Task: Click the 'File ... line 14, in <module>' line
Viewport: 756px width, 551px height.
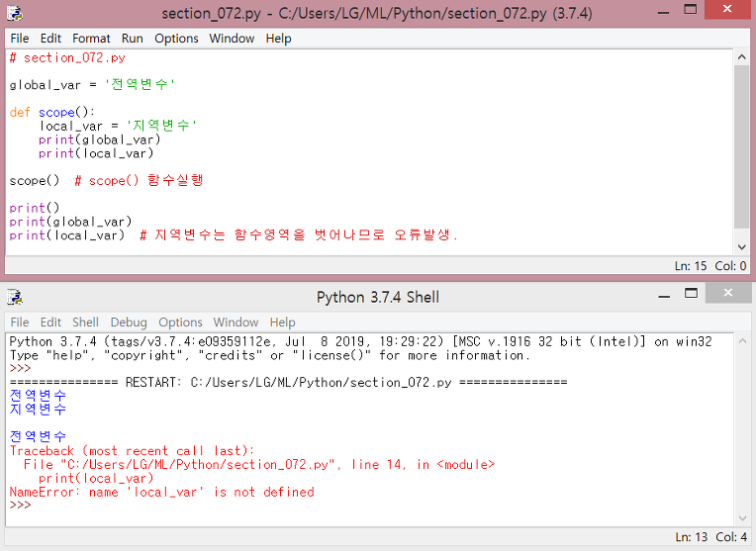Action: click(x=259, y=465)
